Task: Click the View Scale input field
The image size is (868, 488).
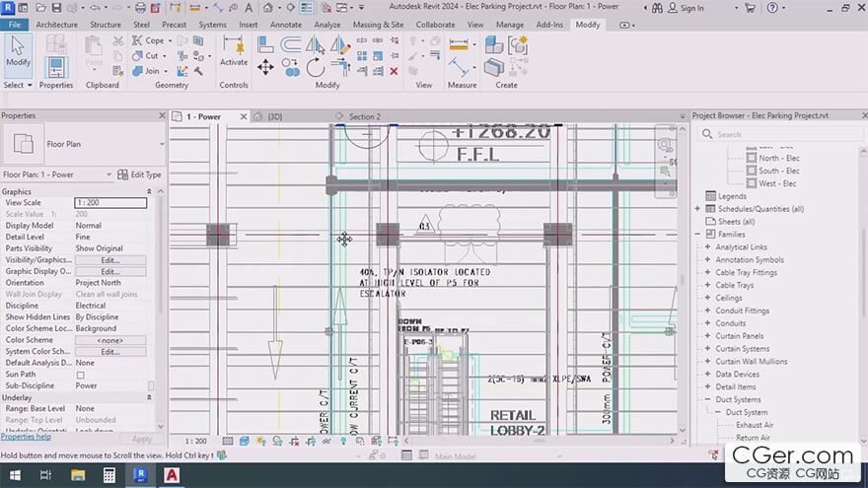Action: [x=109, y=203]
